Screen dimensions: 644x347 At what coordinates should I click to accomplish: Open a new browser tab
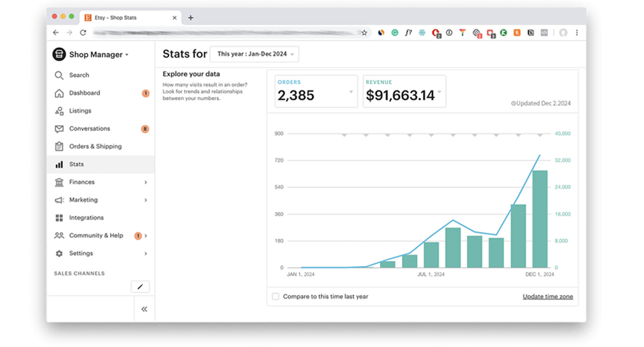click(x=191, y=18)
